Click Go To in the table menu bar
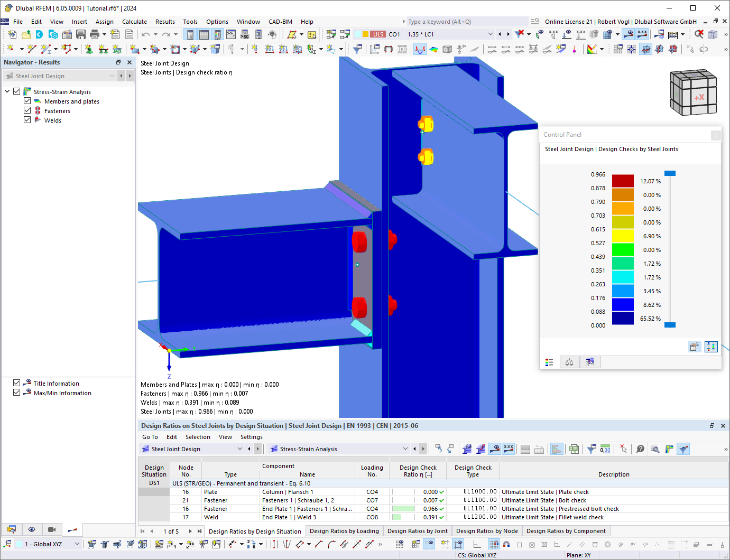 pos(150,437)
